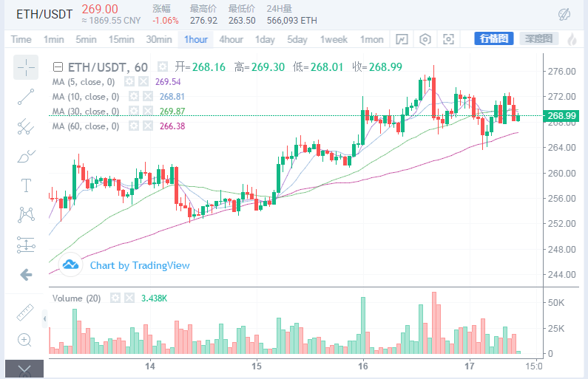Open settings gear for Volume indicator
Image resolution: width=588 pixels, height=379 pixels.
coord(115,298)
